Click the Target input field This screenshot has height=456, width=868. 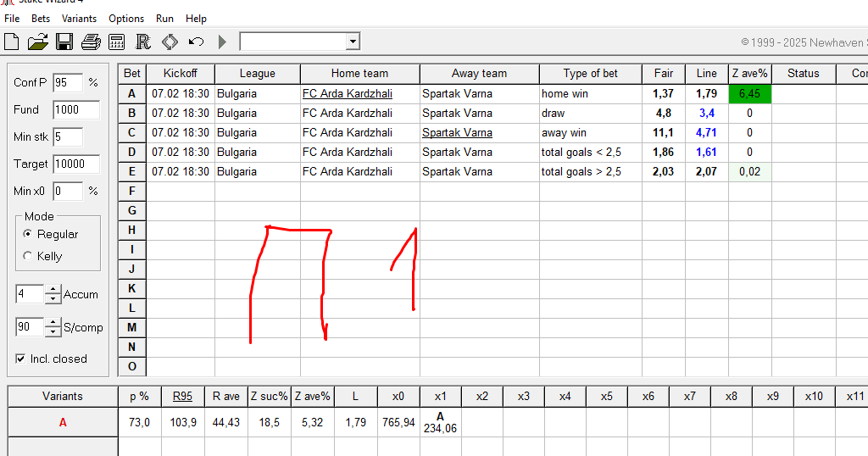[x=76, y=164]
